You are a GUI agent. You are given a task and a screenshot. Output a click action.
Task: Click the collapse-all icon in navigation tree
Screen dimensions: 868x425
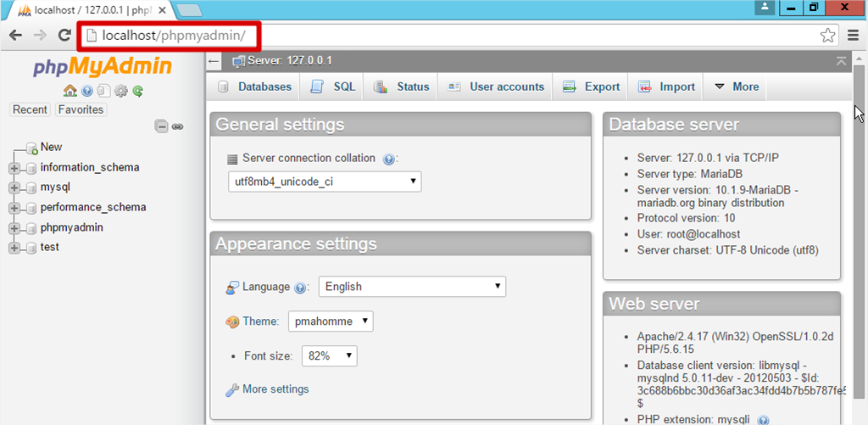click(161, 126)
